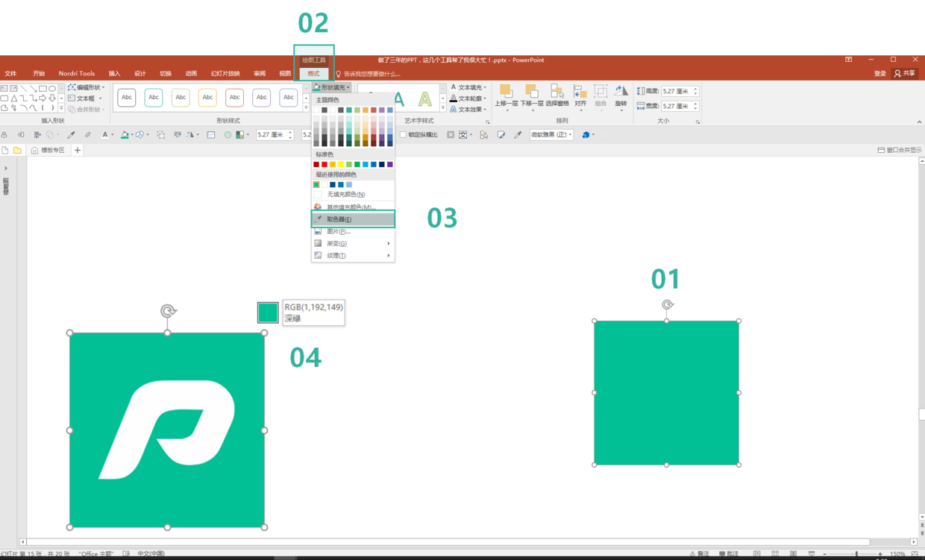This screenshot has height=560, width=925.
Task: Pick the teal theme color swatch
Action: pyautogui.click(x=349, y=110)
